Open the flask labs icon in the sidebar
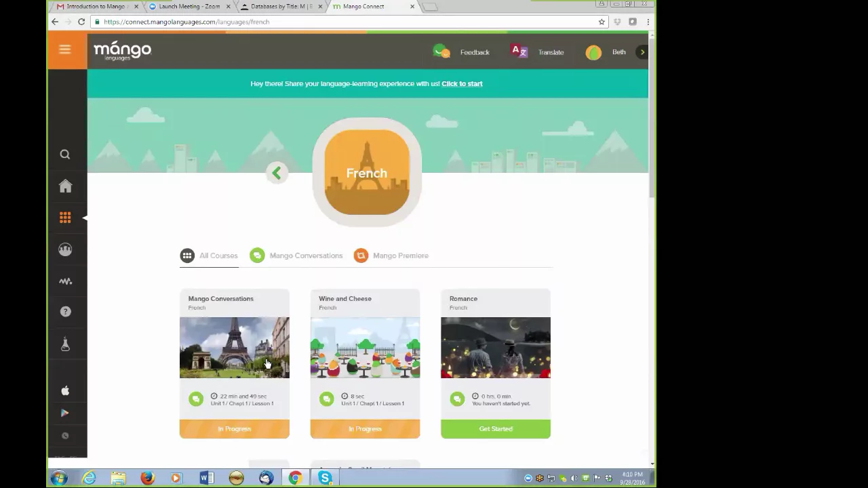 pyautogui.click(x=65, y=344)
